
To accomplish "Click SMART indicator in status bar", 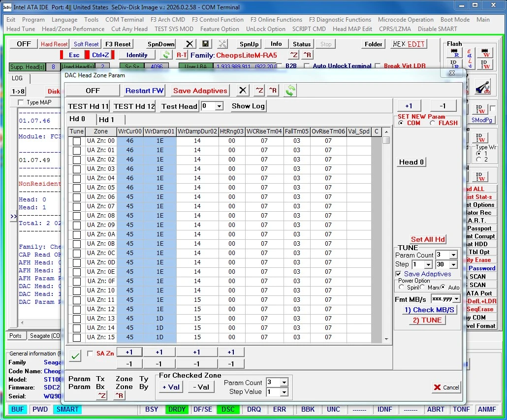I will click(x=67, y=409).
